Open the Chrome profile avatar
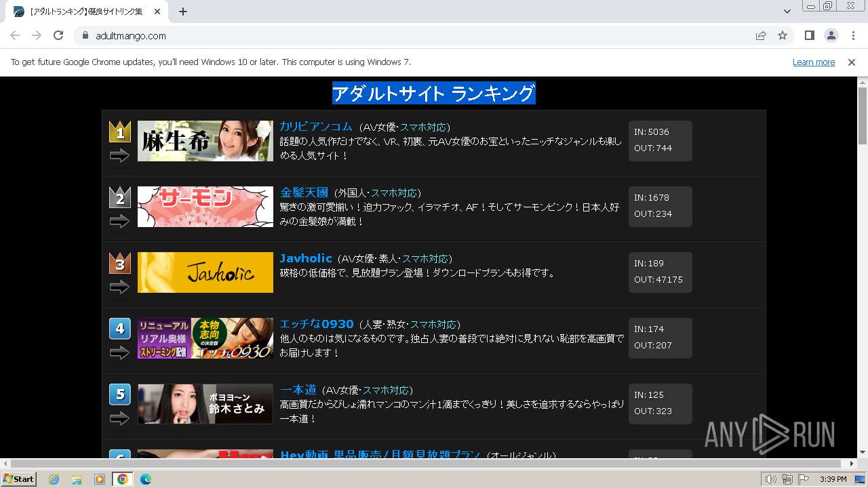Image resolution: width=868 pixels, height=488 pixels. tap(831, 35)
